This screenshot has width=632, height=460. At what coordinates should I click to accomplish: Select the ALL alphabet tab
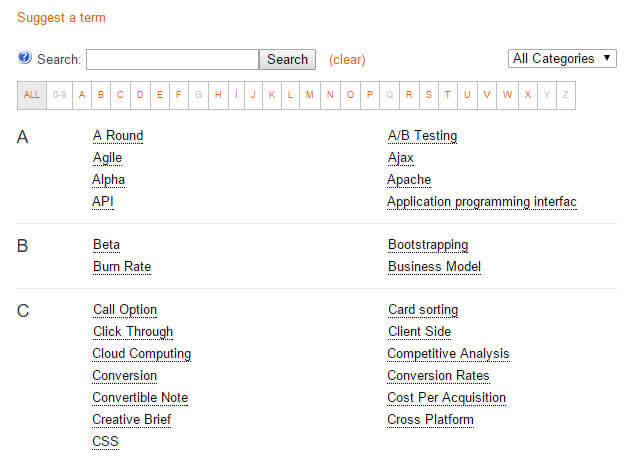32,95
